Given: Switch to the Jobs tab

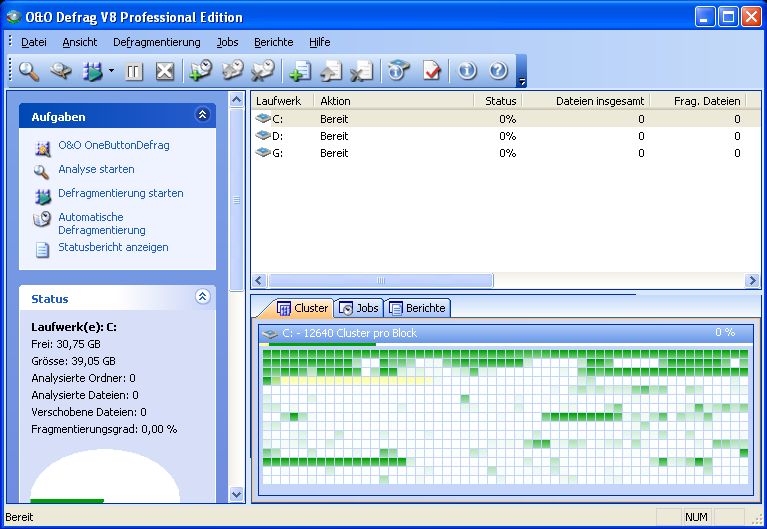Looking at the screenshot, I should [x=359, y=308].
